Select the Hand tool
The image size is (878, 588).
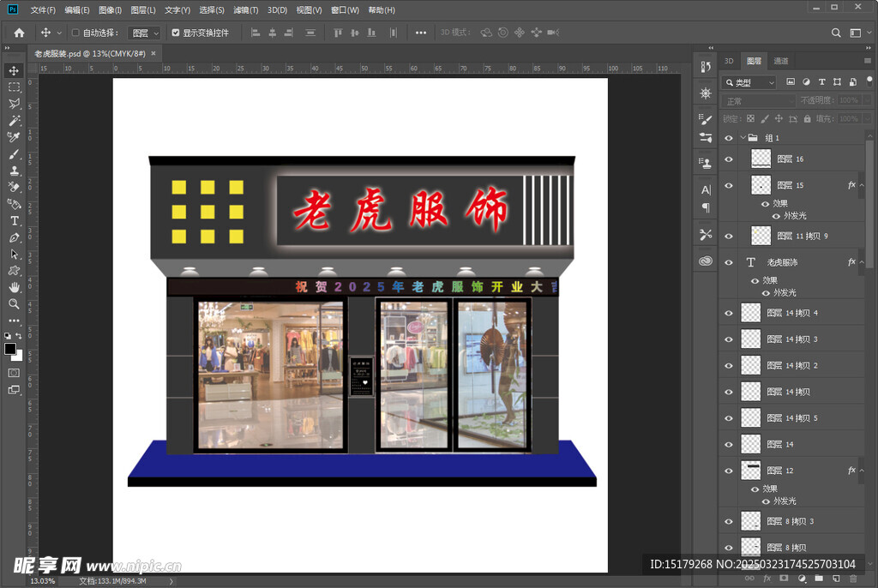click(x=13, y=287)
